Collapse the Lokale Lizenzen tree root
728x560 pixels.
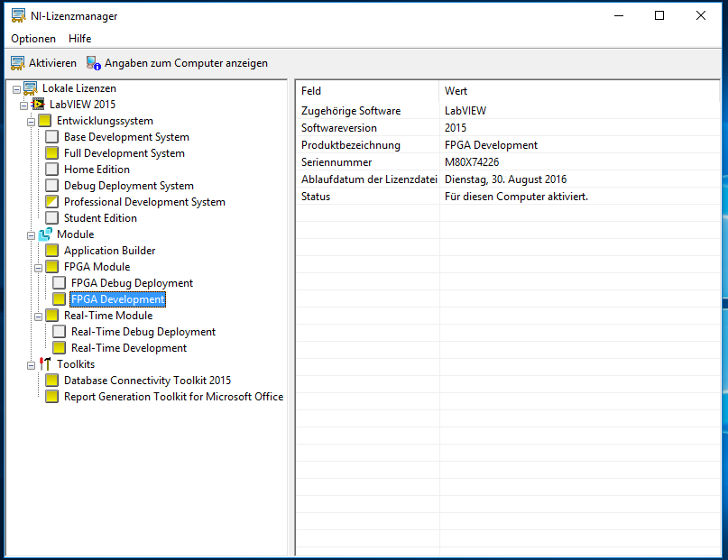tap(16, 88)
